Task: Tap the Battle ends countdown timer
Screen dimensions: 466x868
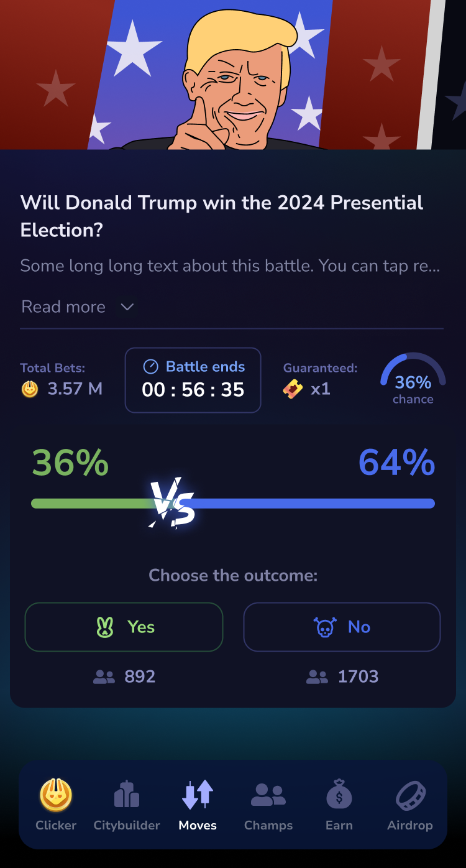Action: coord(193,390)
